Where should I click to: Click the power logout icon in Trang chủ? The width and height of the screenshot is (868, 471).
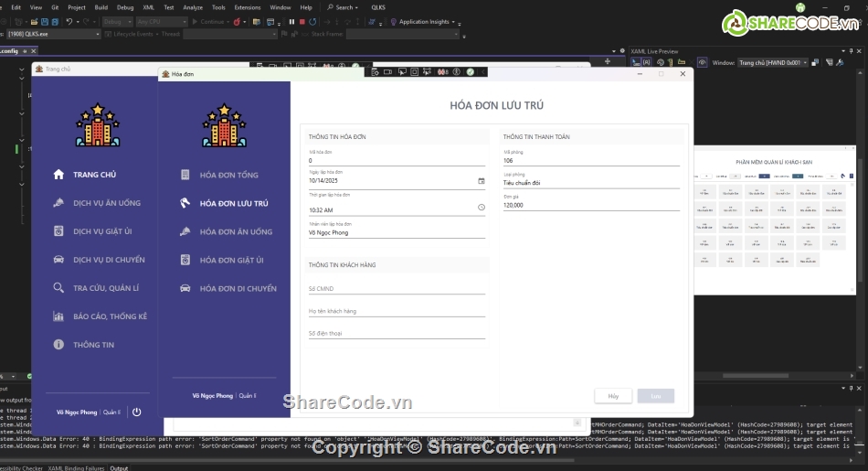(x=136, y=412)
